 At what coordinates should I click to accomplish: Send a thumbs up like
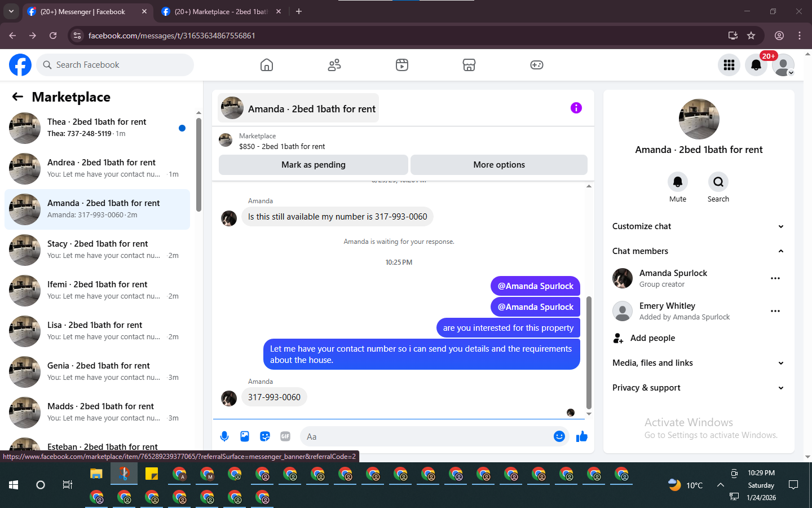(x=582, y=436)
